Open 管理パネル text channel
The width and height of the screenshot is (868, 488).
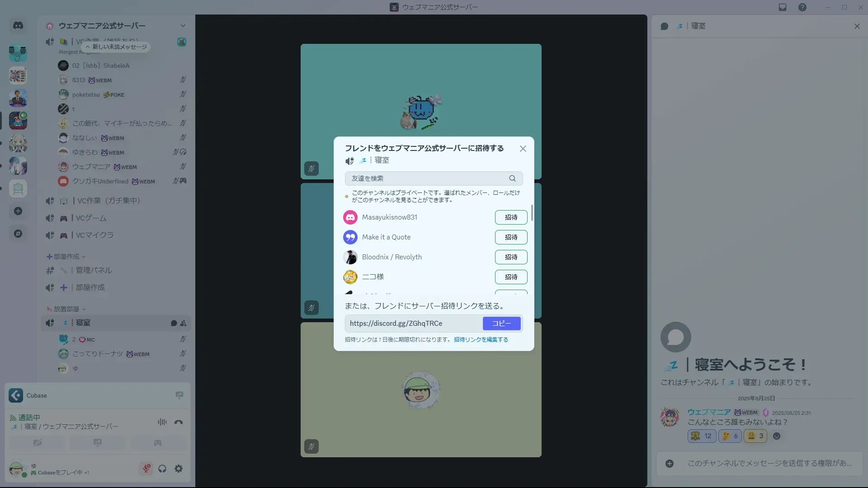[x=94, y=270]
